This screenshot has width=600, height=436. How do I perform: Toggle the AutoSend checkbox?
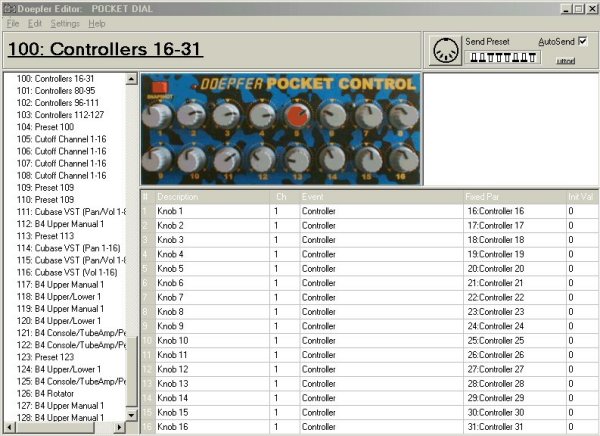coord(582,41)
